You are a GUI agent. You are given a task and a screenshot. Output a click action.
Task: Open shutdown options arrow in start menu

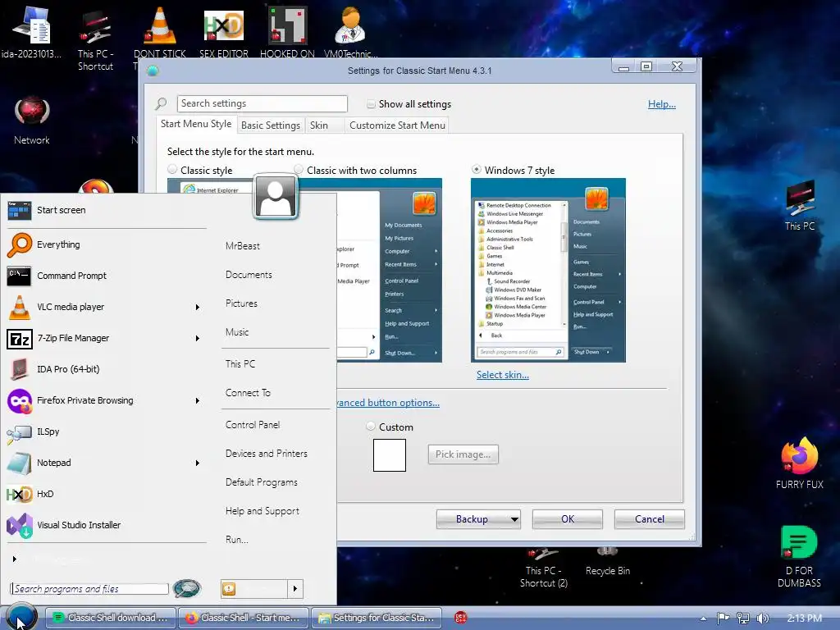click(295, 589)
